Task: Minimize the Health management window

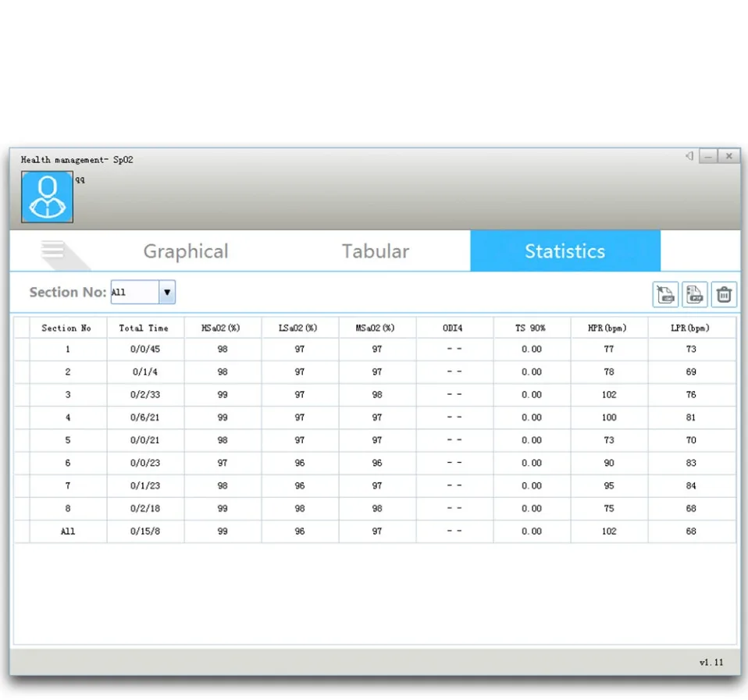Action: coord(708,156)
